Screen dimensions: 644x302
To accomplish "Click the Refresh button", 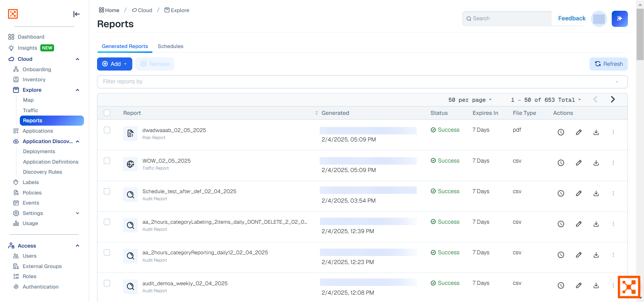I will pyautogui.click(x=608, y=64).
